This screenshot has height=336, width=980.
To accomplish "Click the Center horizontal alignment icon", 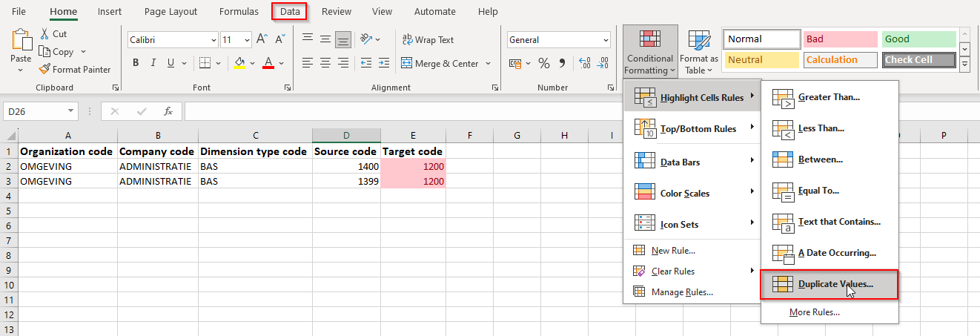I will point(325,63).
